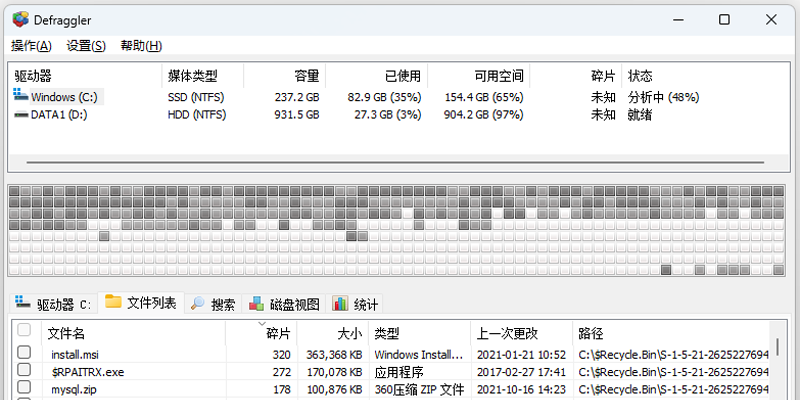This screenshot has height=400, width=800.
Task: Select the DATA1 (D:) drive row
Action: [399, 115]
